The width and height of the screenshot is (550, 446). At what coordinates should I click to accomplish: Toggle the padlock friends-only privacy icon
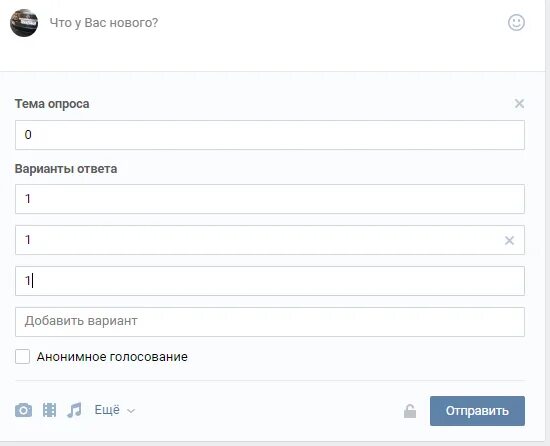(x=410, y=411)
